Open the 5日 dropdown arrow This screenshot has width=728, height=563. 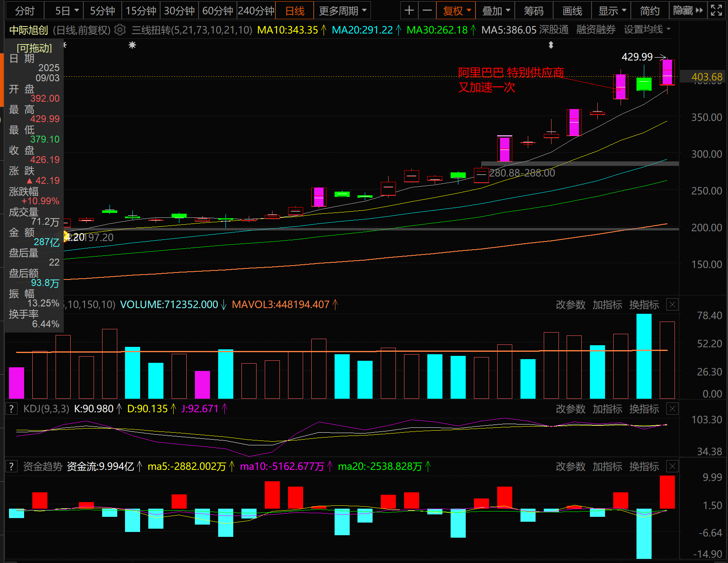coord(76,11)
